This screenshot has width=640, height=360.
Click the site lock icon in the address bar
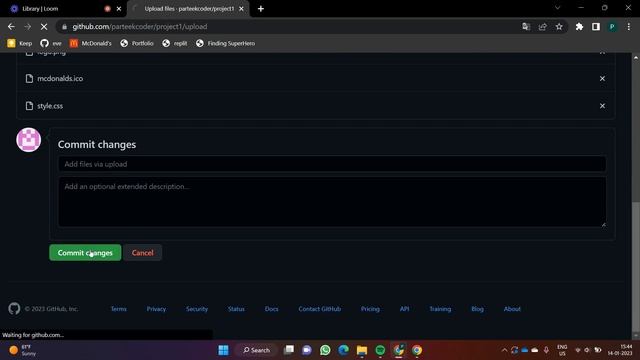tap(64, 27)
